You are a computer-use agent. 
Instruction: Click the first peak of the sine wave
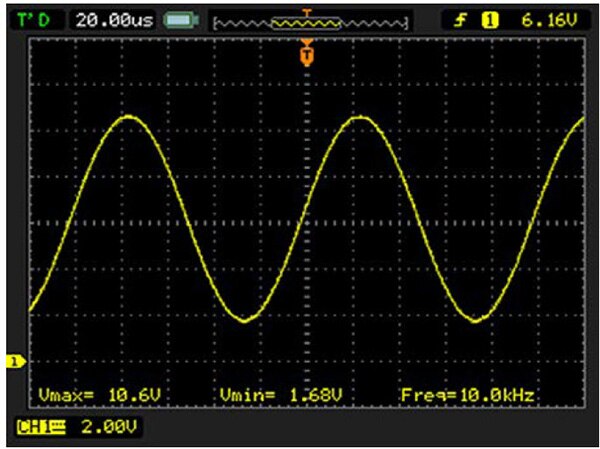click(129, 117)
